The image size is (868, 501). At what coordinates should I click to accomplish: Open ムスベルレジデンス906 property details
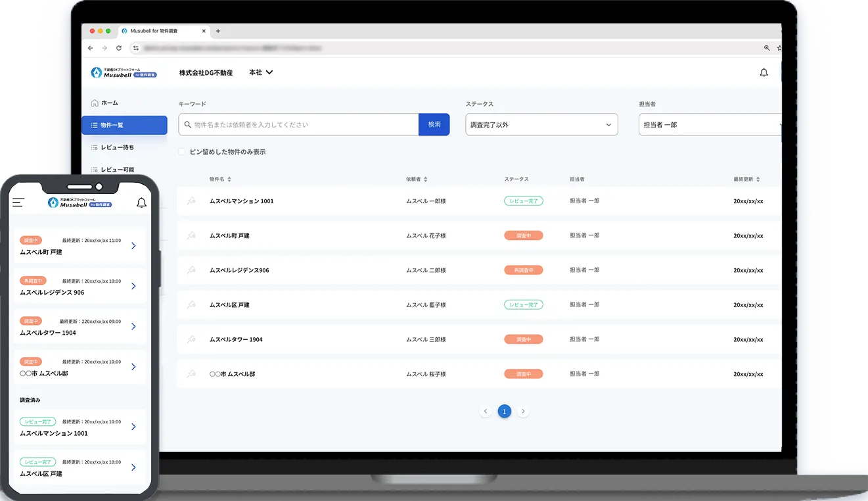click(240, 270)
